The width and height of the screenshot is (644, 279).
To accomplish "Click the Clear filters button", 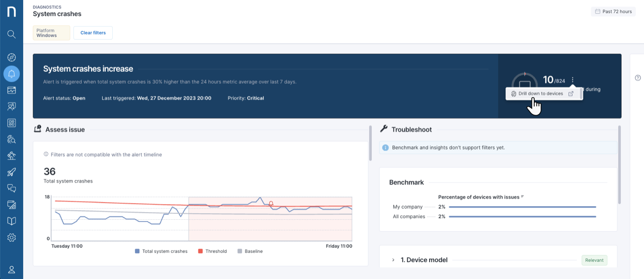I will pos(93,33).
